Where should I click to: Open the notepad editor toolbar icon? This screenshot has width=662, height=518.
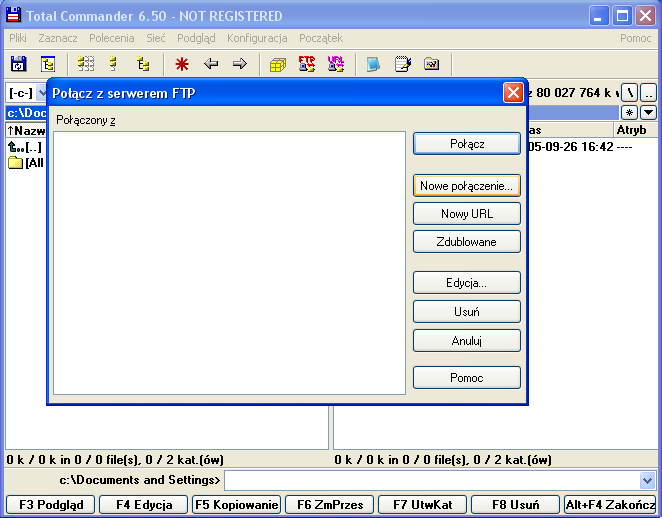pos(402,64)
